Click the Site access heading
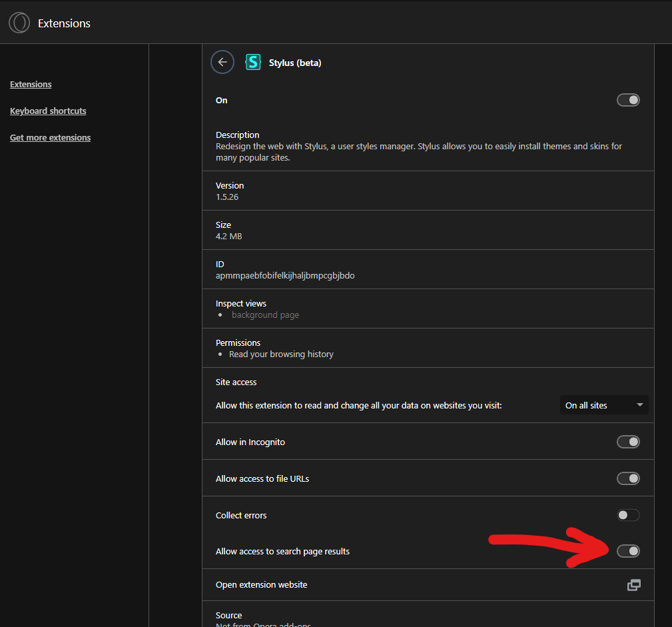The image size is (672, 627). pyautogui.click(x=236, y=382)
